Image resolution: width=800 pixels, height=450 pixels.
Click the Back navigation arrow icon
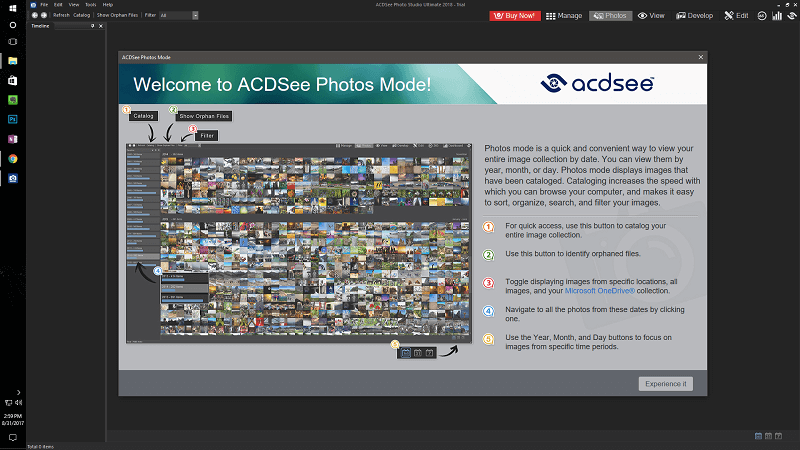[x=35, y=15]
